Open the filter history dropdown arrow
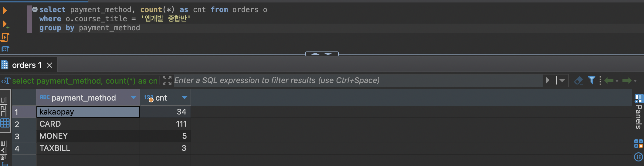The image size is (644, 166). coord(562,80)
